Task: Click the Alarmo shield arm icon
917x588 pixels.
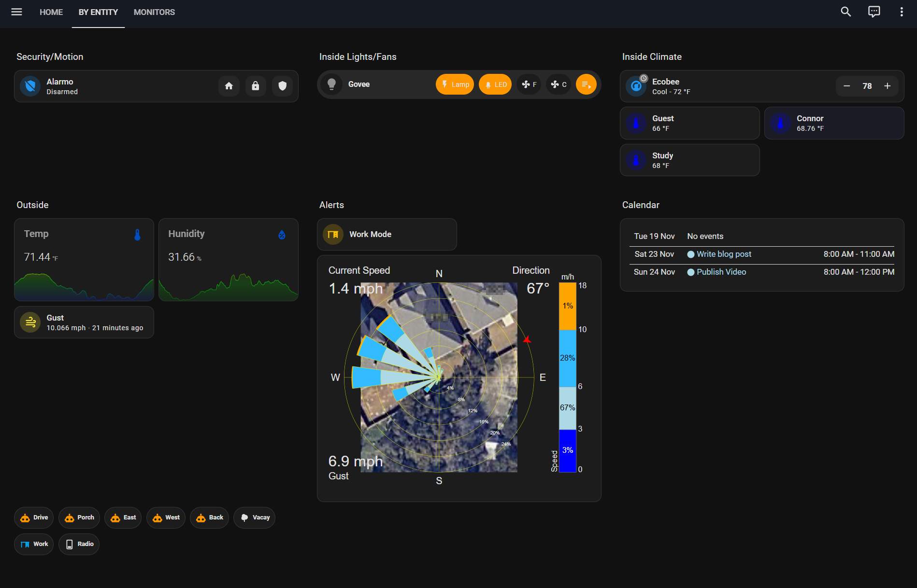Action: 283,86
